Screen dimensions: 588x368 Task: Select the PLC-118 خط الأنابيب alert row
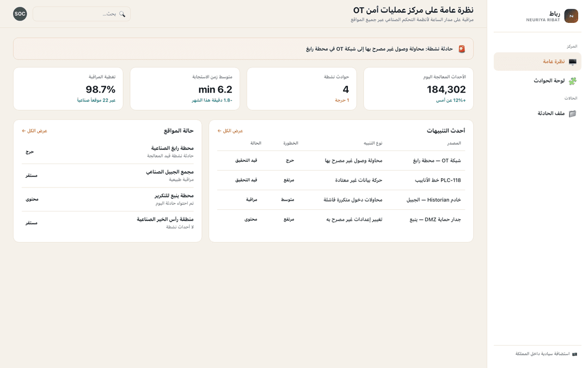point(341,180)
